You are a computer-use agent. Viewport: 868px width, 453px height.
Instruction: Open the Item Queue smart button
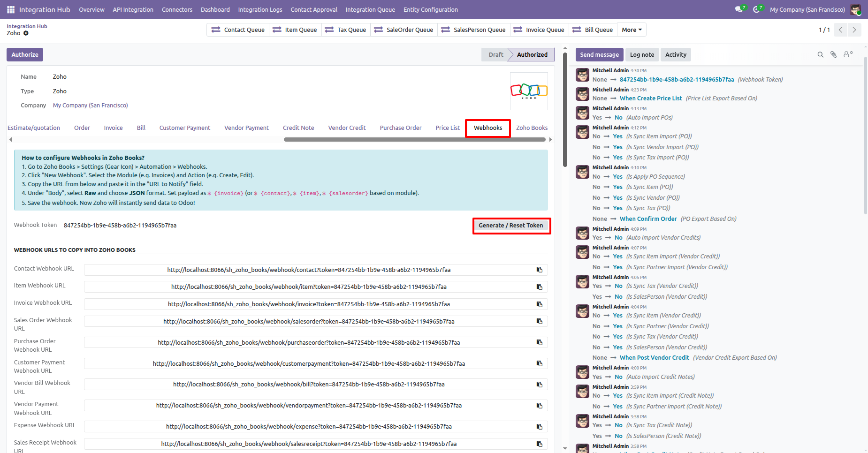pyautogui.click(x=295, y=30)
